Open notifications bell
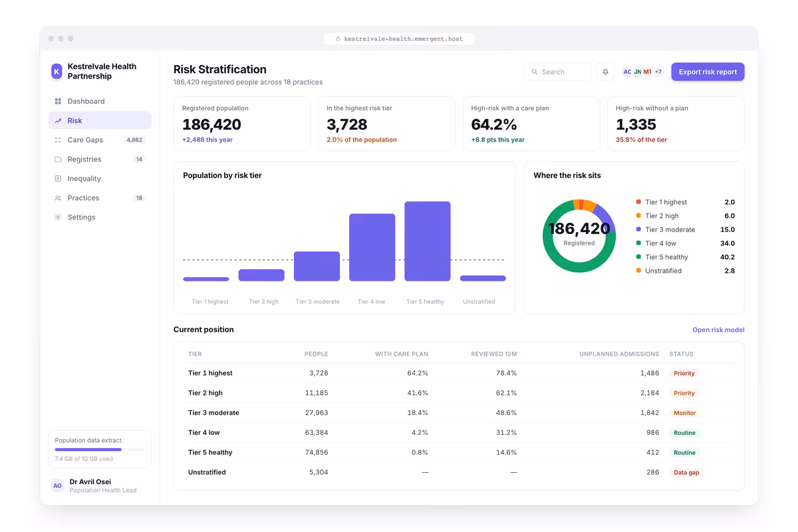This screenshot has height=532, width=798. click(605, 72)
